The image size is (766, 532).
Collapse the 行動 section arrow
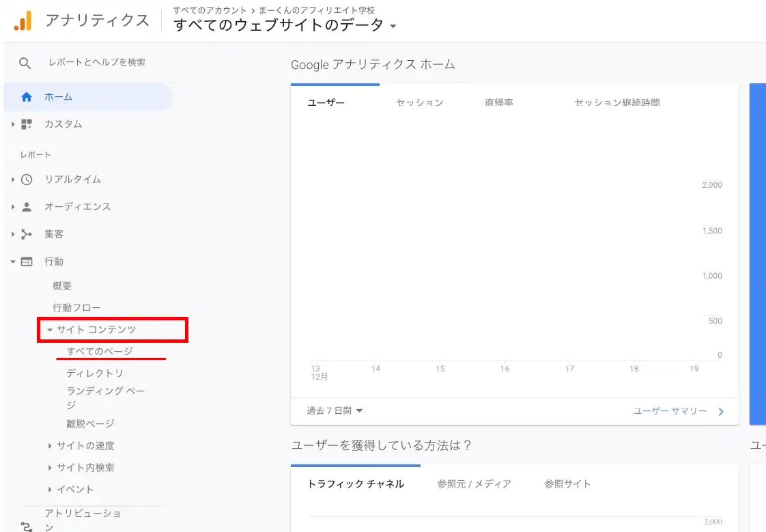tap(13, 262)
